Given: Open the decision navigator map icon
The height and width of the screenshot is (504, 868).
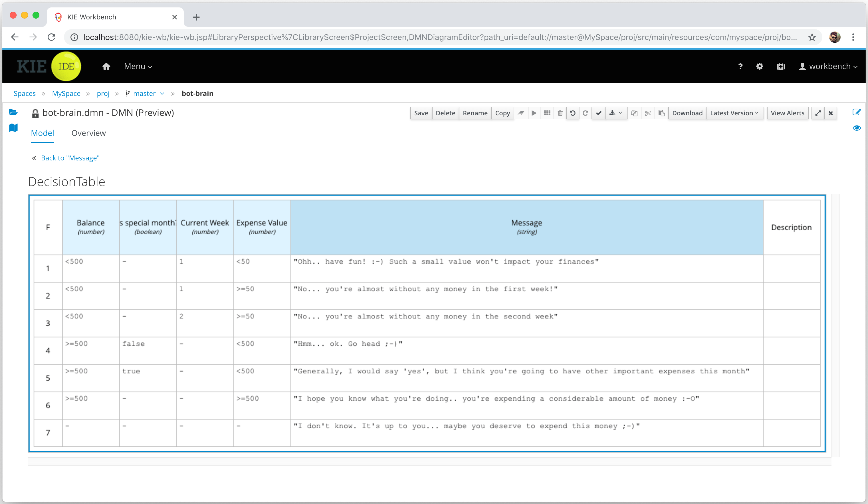Looking at the screenshot, I should (13, 128).
